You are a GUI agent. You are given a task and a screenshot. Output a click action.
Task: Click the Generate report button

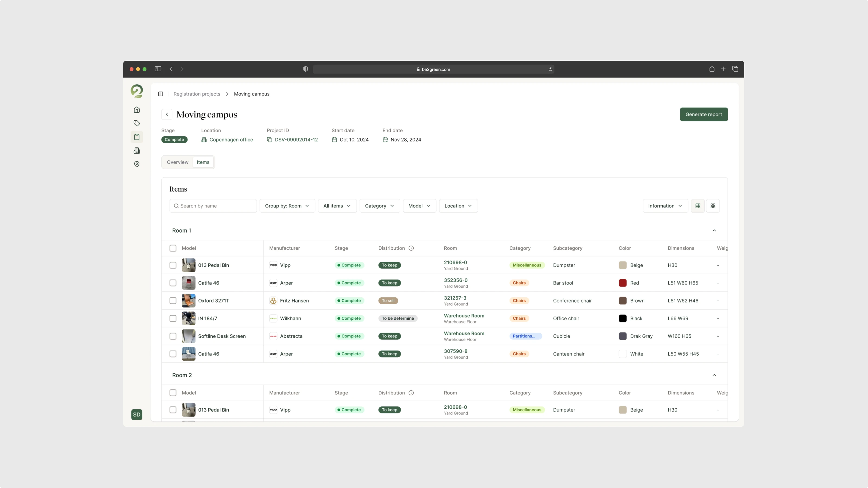tap(704, 114)
